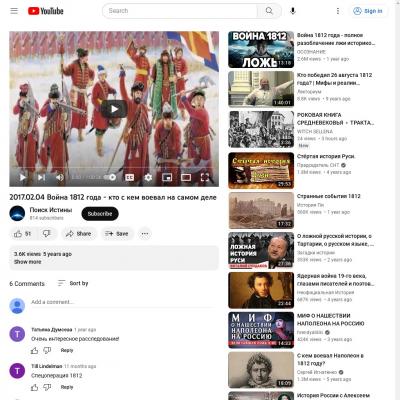Click Add a comment field
This screenshot has height=400, width=400.
point(122,302)
